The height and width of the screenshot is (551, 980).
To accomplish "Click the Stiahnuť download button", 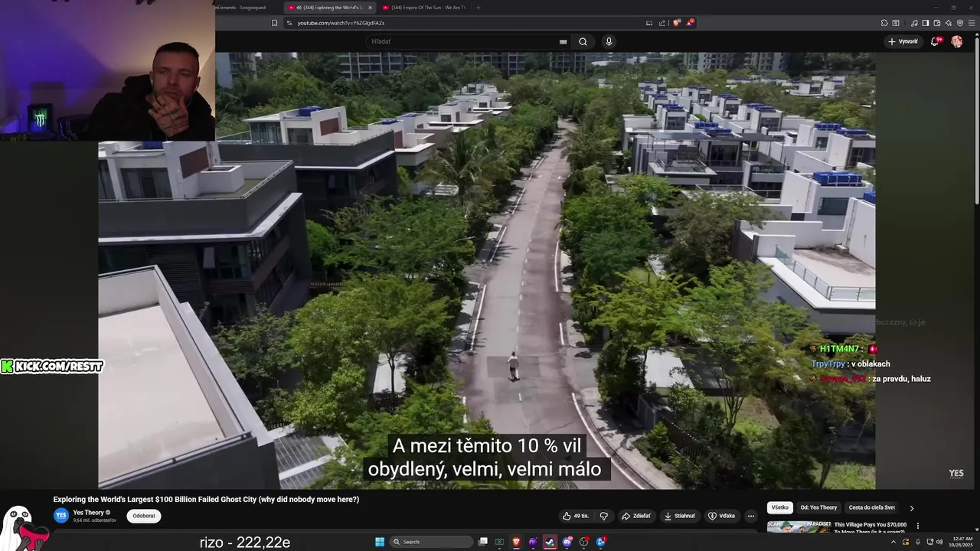I will pyautogui.click(x=679, y=516).
